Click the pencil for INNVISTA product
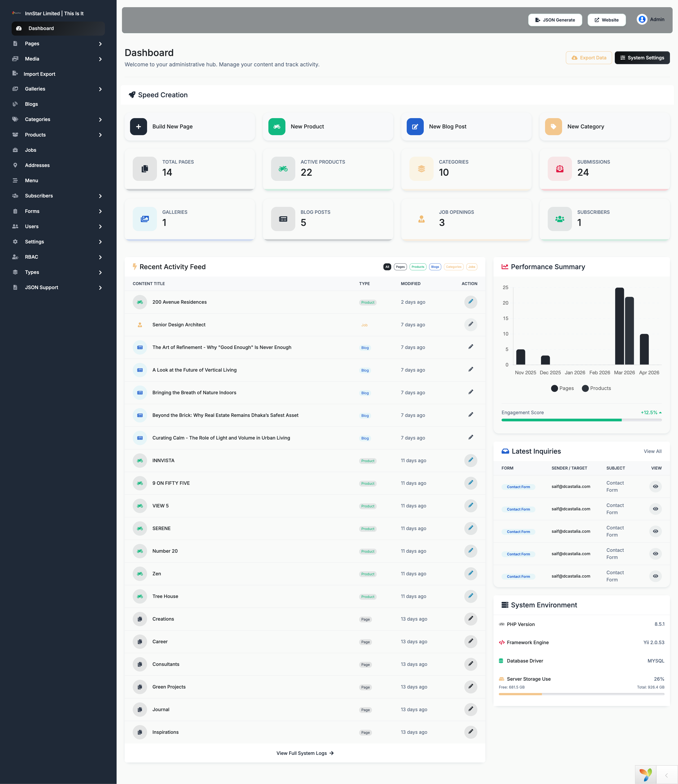 click(471, 461)
